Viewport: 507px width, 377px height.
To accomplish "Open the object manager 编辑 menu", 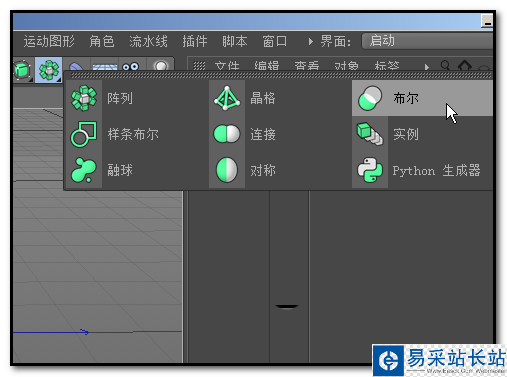I will pos(267,66).
